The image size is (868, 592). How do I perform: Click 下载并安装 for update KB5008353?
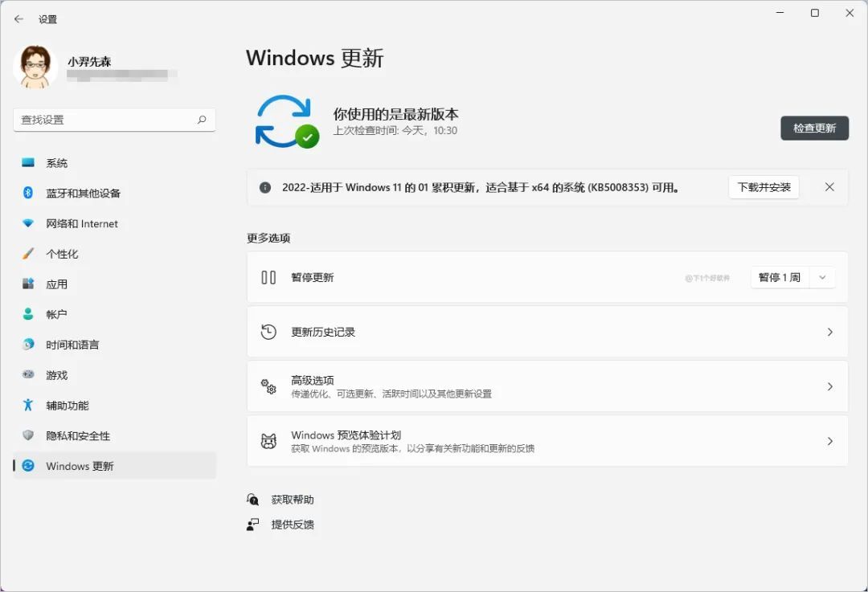tap(763, 186)
